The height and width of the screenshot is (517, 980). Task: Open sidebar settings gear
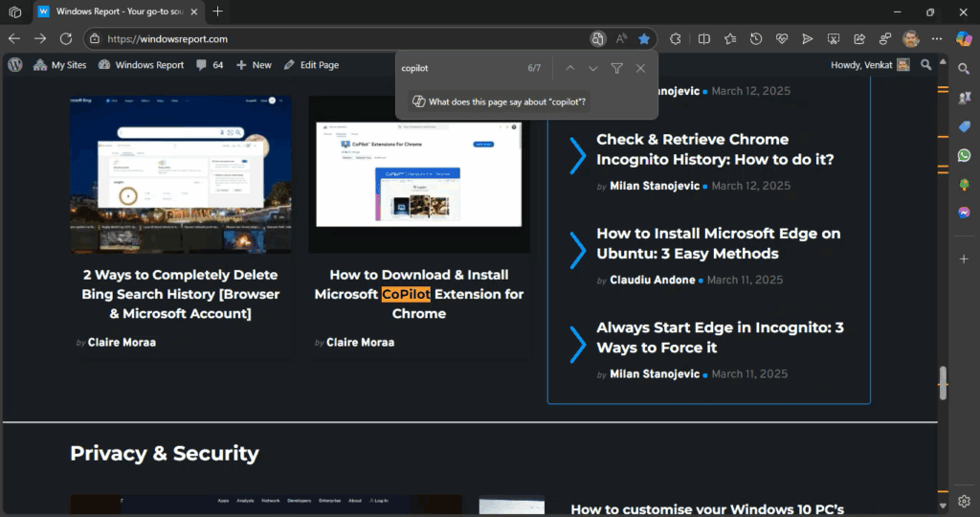[x=964, y=501]
